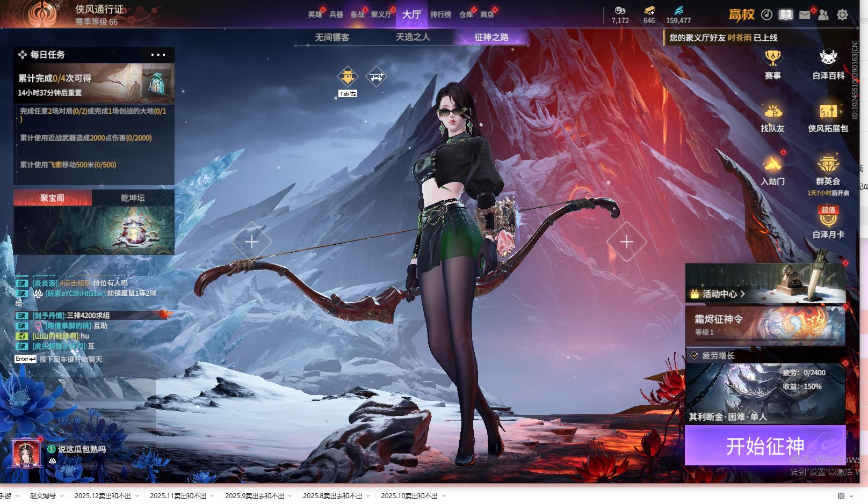Switch to 聚宝阁 tab

pyautogui.click(x=53, y=198)
